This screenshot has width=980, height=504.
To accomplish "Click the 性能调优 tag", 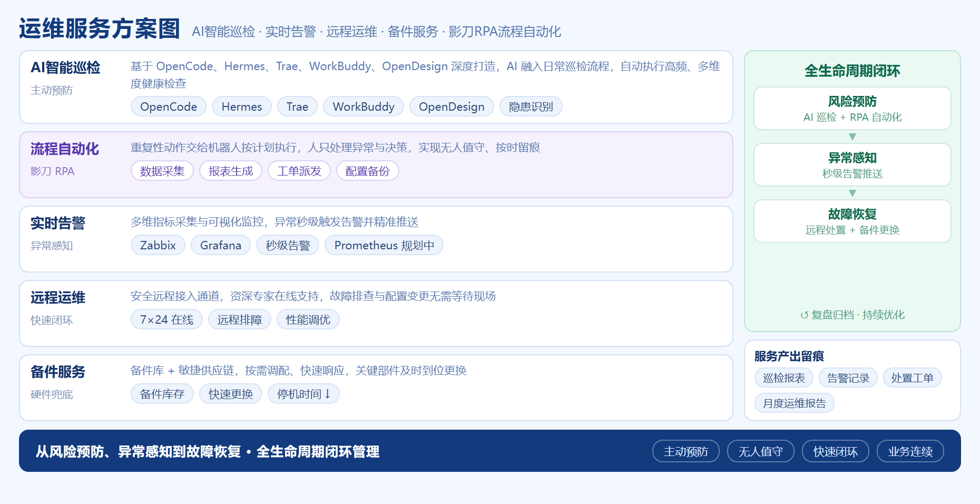I will pos(308,319).
